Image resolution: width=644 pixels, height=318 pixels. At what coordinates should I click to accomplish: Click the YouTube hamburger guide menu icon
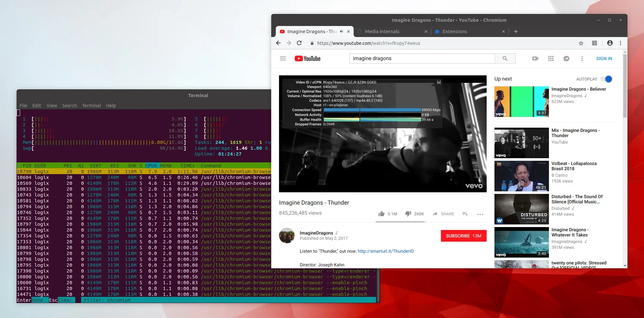[x=283, y=58]
